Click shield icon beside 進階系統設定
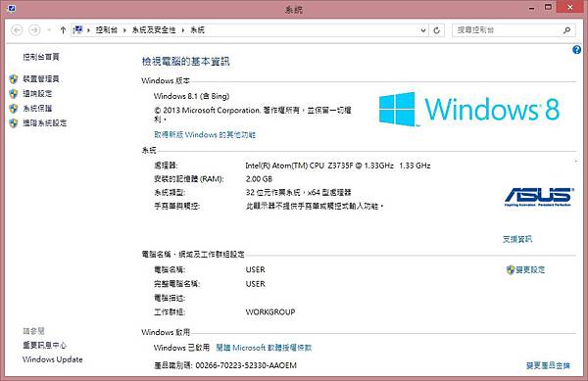 [x=14, y=122]
